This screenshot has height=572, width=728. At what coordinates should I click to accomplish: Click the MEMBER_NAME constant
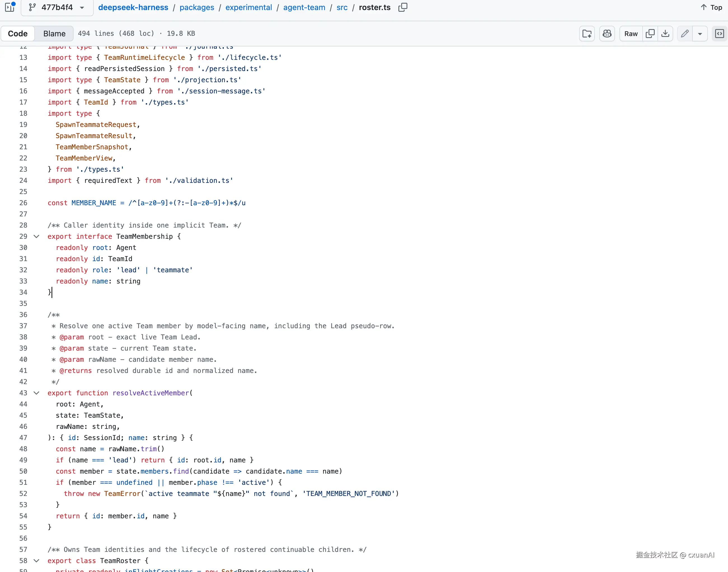[x=94, y=203]
